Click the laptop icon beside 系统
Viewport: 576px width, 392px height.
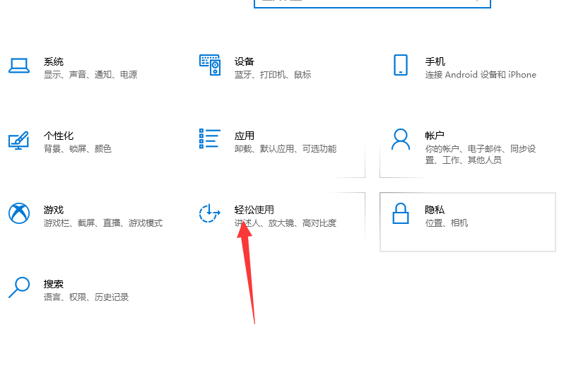[x=19, y=66]
